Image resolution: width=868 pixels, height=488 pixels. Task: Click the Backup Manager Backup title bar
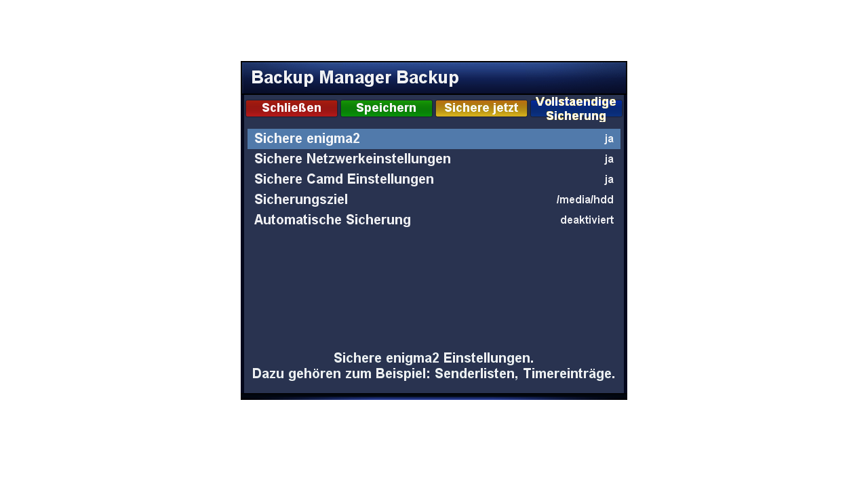434,78
